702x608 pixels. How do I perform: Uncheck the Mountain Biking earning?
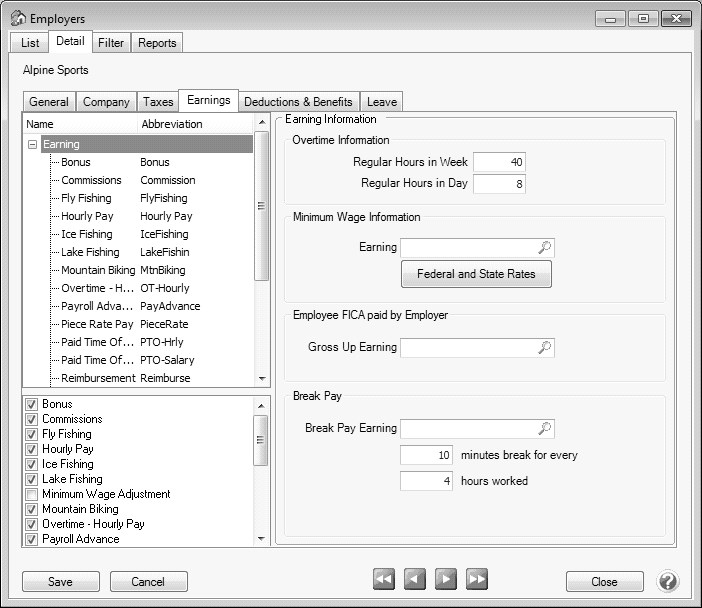tap(33, 509)
